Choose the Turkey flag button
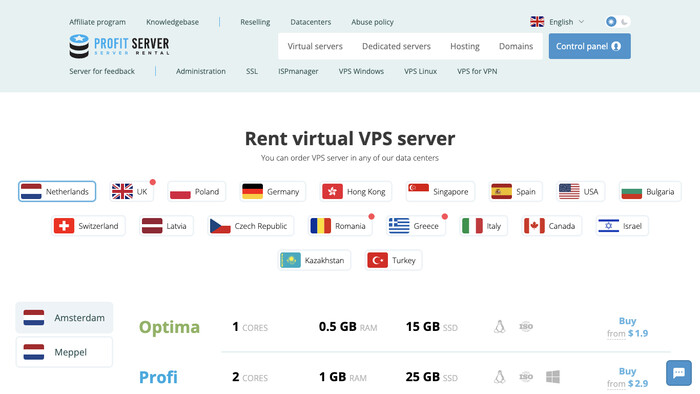Screen dimensions: 700x394 393,260
